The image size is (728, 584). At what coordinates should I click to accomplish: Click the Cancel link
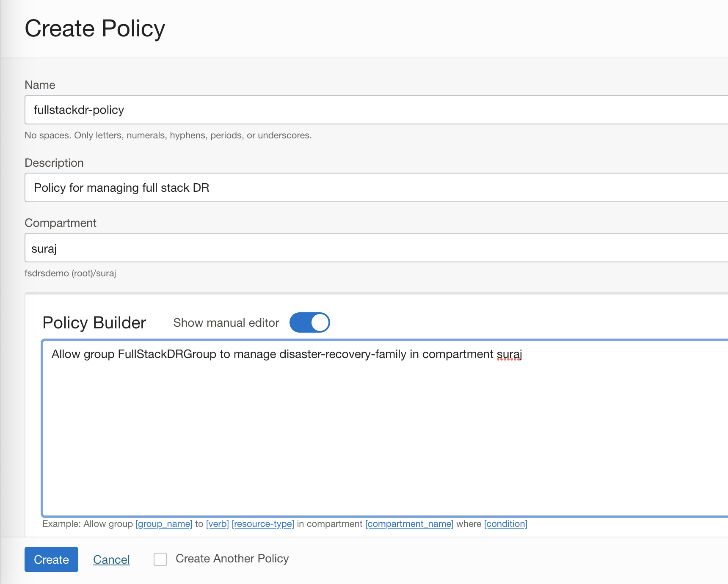click(111, 559)
